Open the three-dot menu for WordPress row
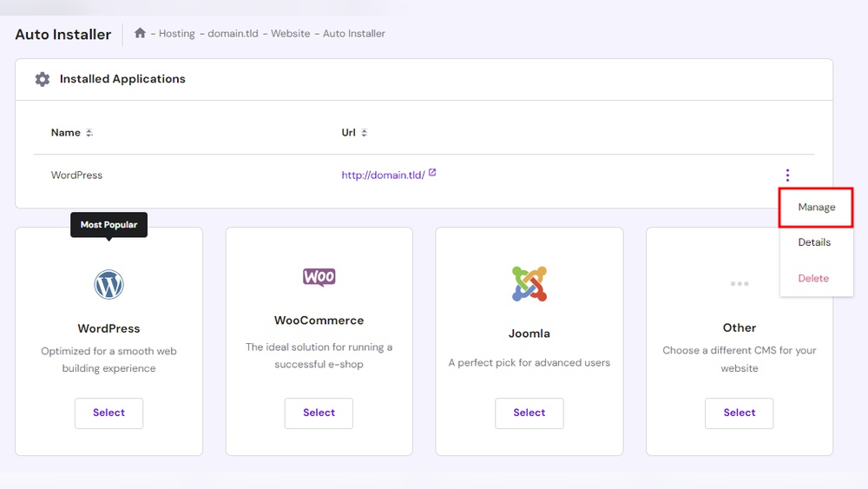The height and width of the screenshot is (489, 868). 787,175
